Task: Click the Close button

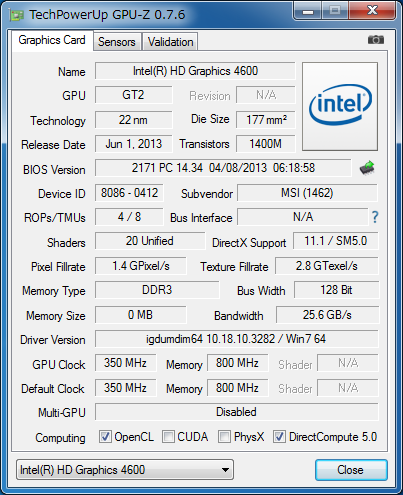Action: (x=351, y=470)
